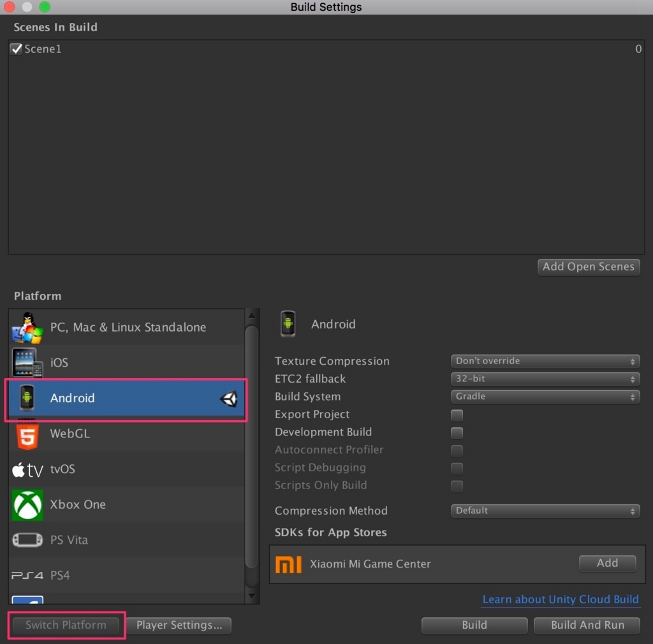The width and height of the screenshot is (653, 644).
Task: Click the WebGL HTML5 shield icon
Action: click(27, 435)
